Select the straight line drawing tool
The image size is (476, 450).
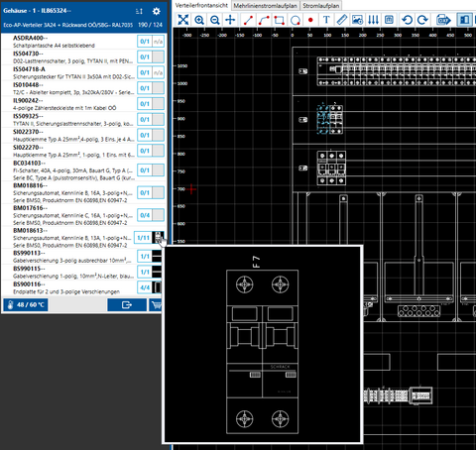(x=248, y=20)
